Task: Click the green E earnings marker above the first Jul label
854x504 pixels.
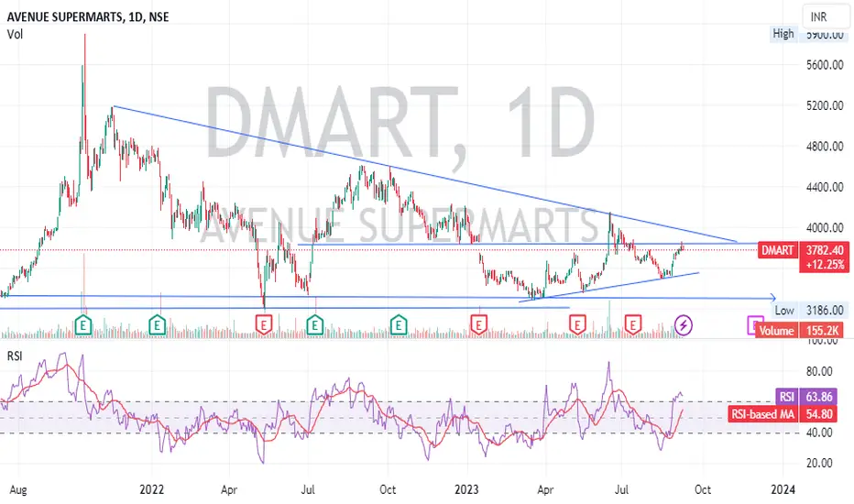Action: (315, 326)
